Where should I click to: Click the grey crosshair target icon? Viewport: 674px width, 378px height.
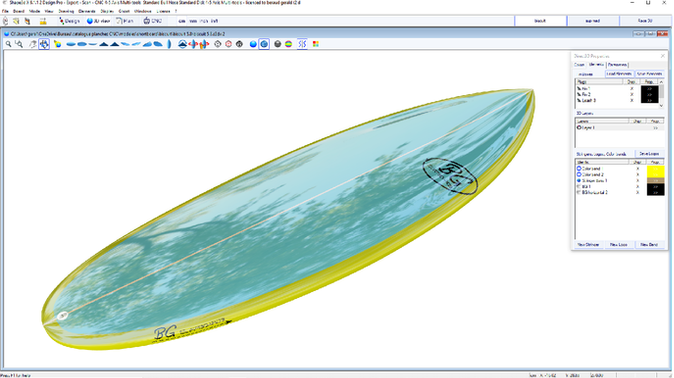(218, 44)
